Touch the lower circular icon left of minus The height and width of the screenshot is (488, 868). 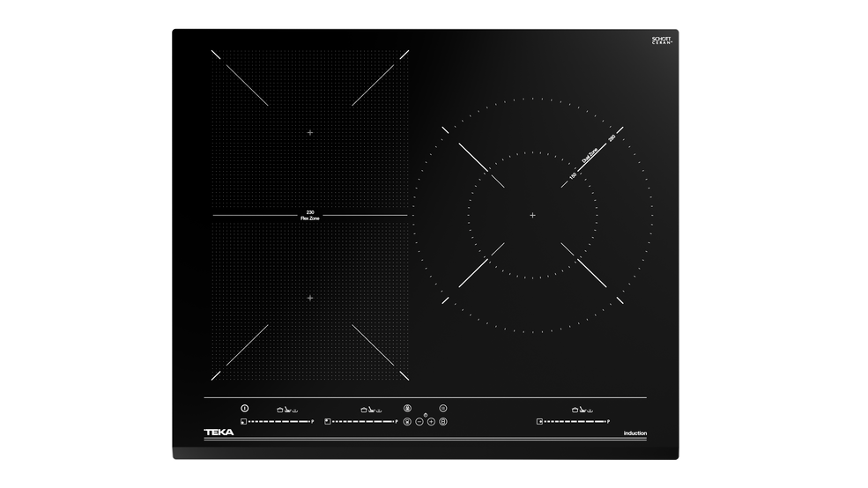click(x=407, y=422)
